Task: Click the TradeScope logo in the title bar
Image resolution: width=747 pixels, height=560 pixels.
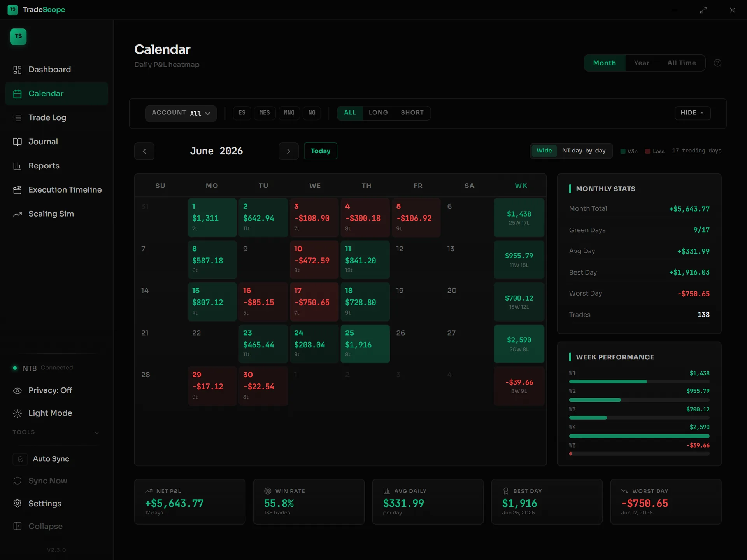Action: (12, 10)
